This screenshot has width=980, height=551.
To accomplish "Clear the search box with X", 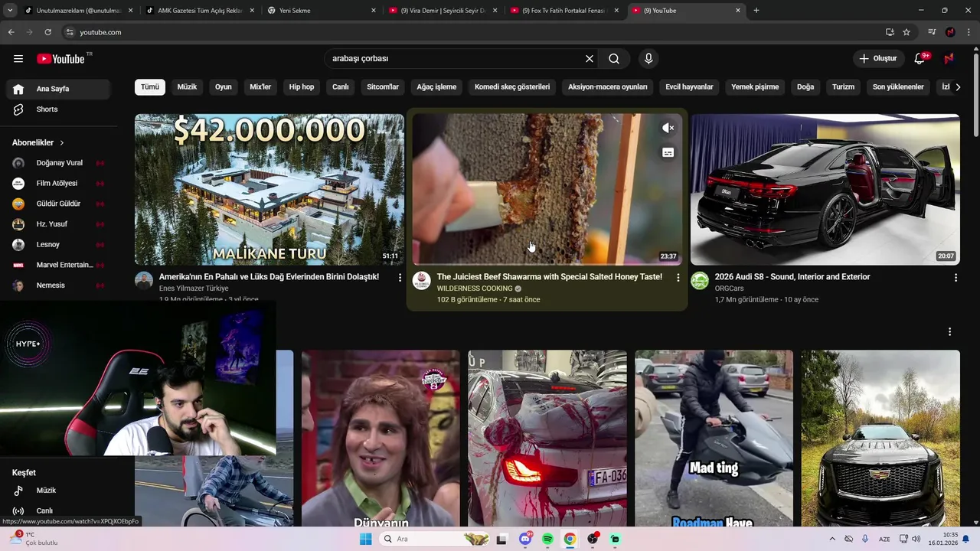I will point(590,59).
